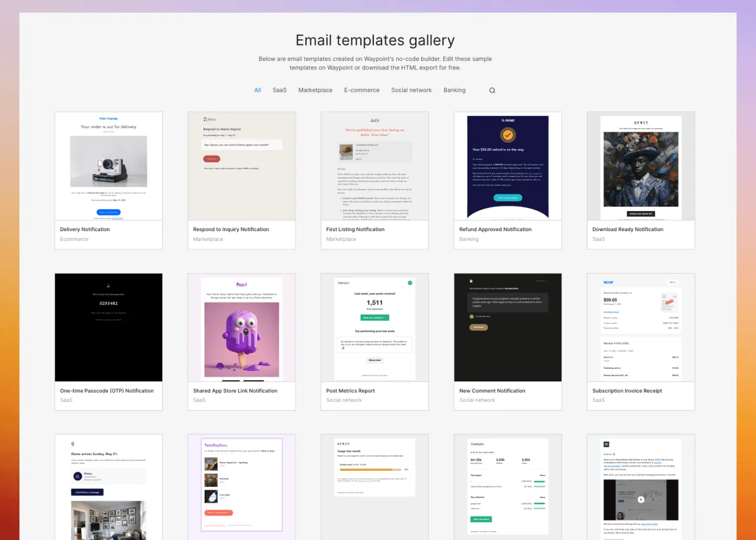This screenshot has height=540, width=756.
Task: Open the template with the video play button
Action: click(x=641, y=487)
